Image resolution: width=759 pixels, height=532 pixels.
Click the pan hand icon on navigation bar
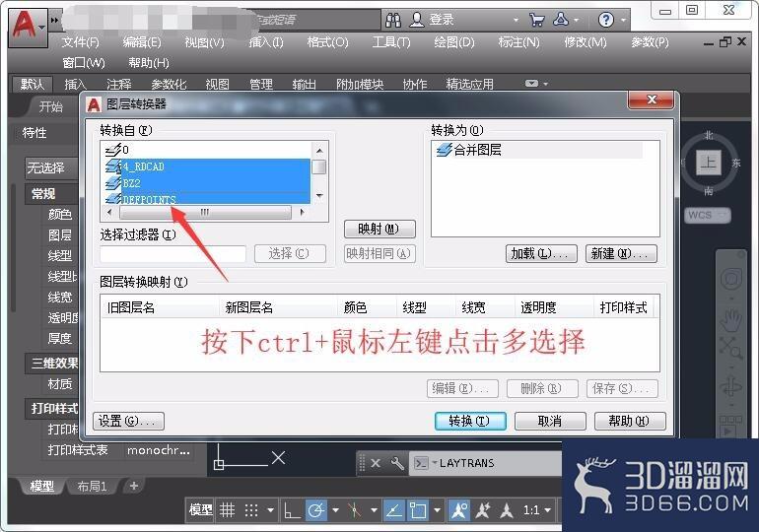(731, 319)
